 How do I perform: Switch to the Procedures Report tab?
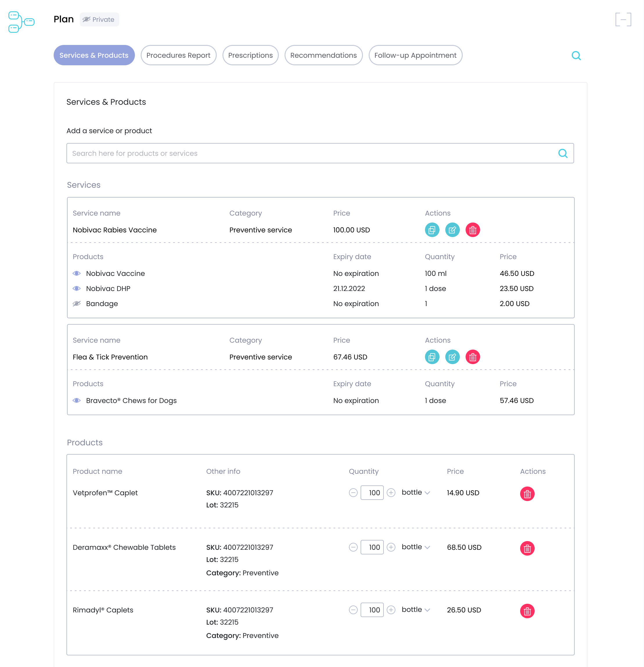coord(178,55)
